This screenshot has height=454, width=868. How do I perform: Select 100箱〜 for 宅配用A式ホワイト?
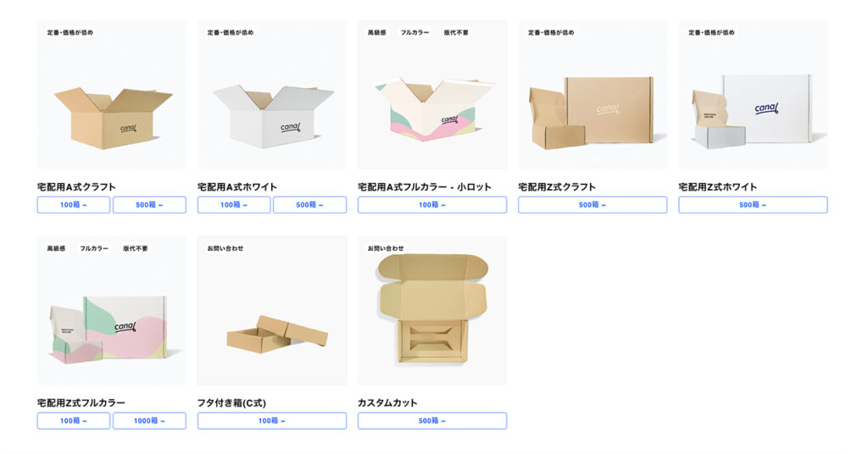234,205
